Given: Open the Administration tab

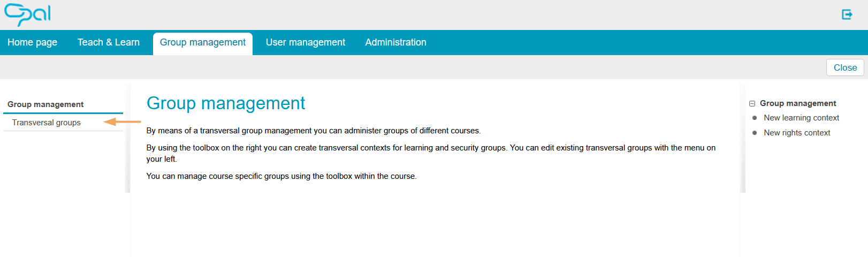Looking at the screenshot, I should coord(396,42).
